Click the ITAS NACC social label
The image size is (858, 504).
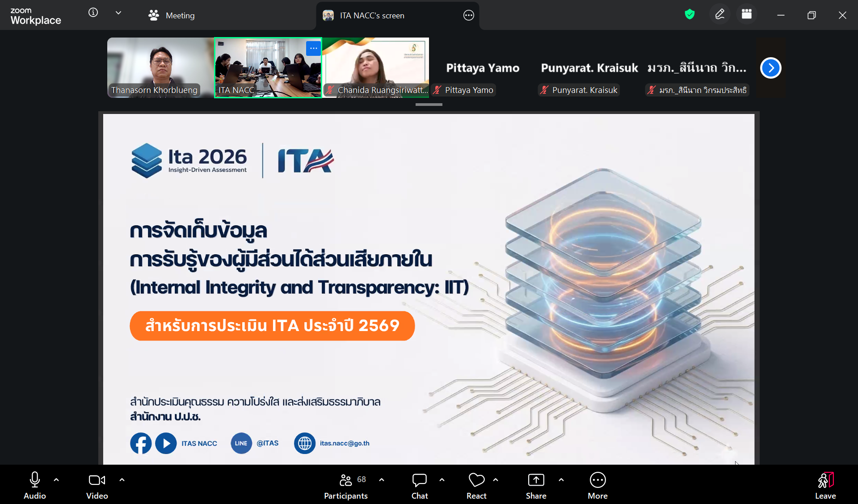click(199, 443)
